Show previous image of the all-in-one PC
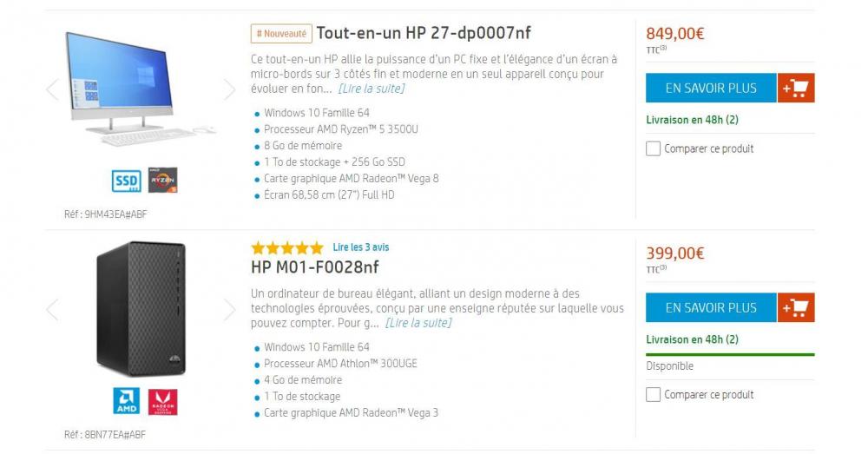This screenshot has height=454, width=868. [x=52, y=89]
